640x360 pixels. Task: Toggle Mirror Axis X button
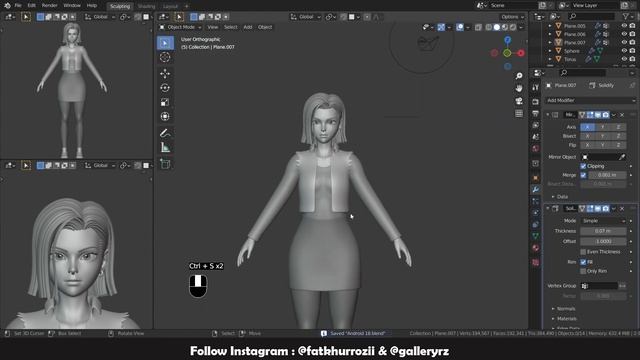point(588,127)
